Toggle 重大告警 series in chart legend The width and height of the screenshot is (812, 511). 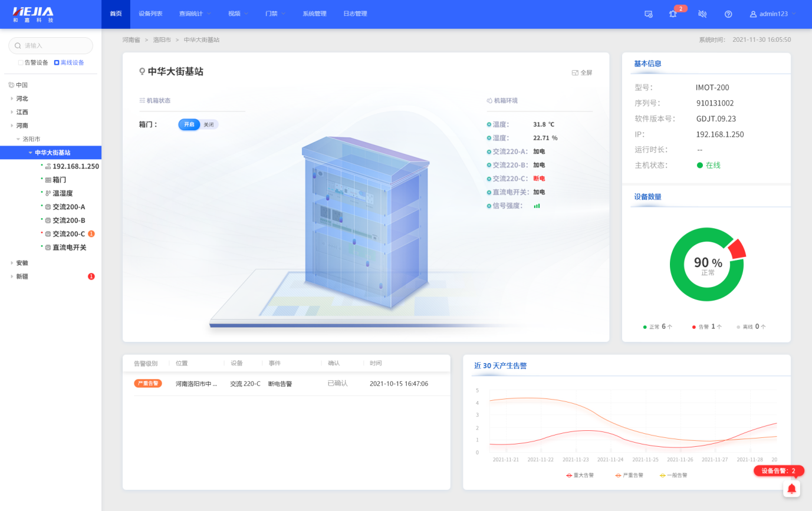coord(580,475)
